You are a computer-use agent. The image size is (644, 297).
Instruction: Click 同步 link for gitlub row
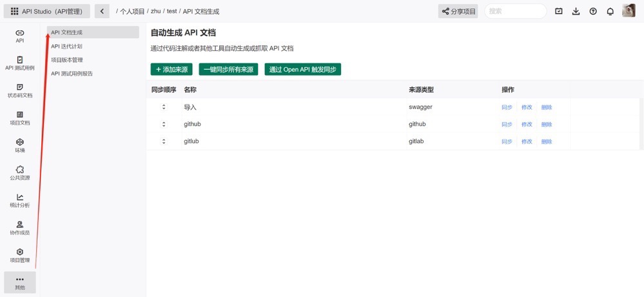click(507, 141)
